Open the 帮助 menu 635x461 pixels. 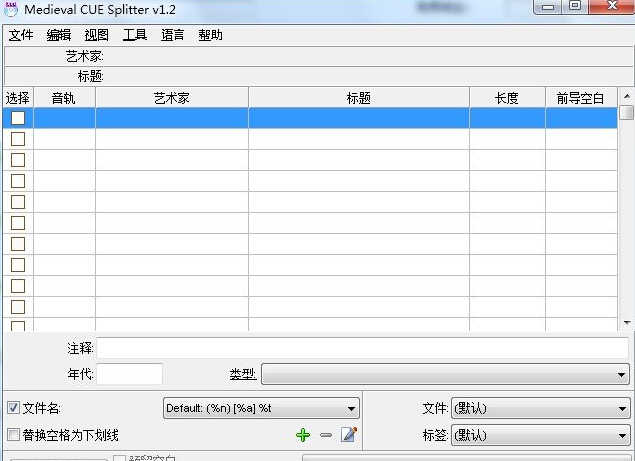pyautogui.click(x=210, y=35)
